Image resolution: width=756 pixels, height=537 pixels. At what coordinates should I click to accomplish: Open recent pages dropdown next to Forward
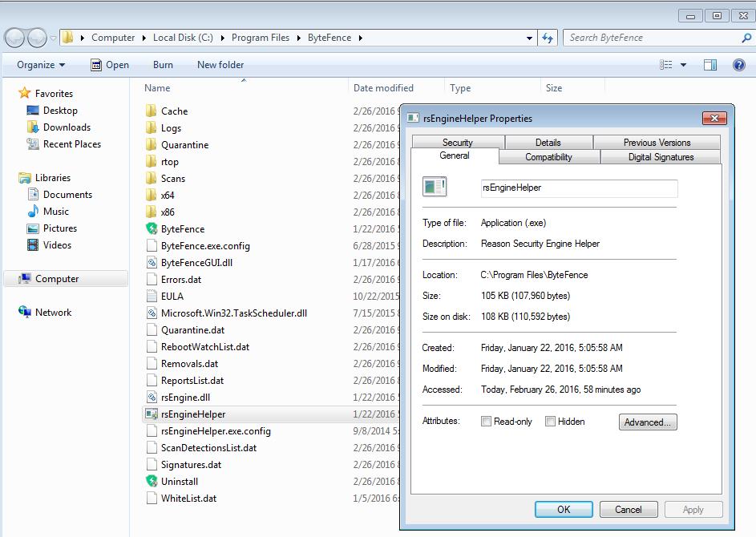point(53,38)
